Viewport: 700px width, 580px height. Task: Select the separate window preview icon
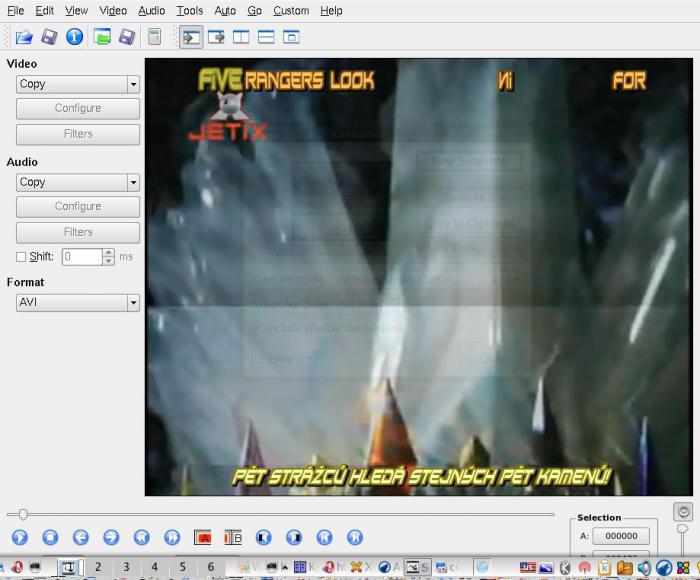click(x=291, y=37)
